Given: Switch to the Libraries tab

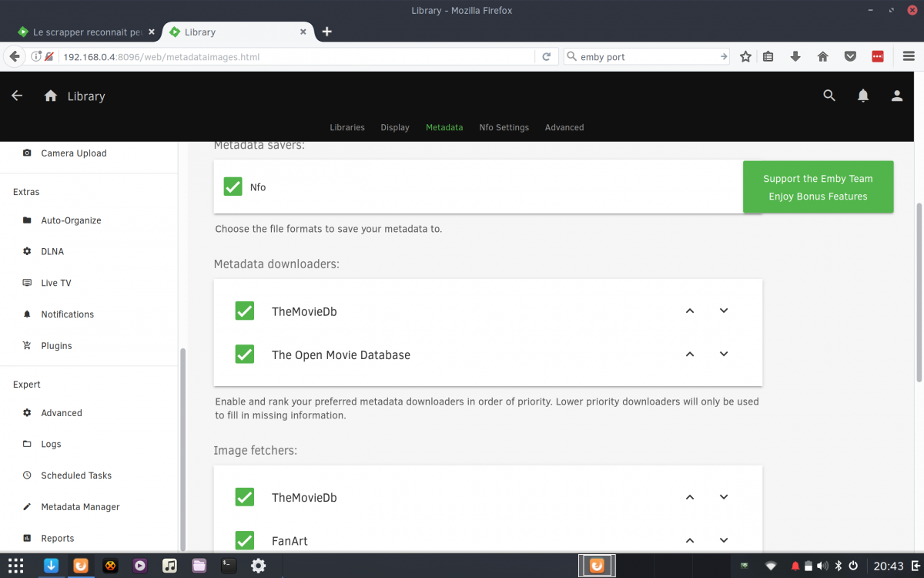Looking at the screenshot, I should coord(347,127).
